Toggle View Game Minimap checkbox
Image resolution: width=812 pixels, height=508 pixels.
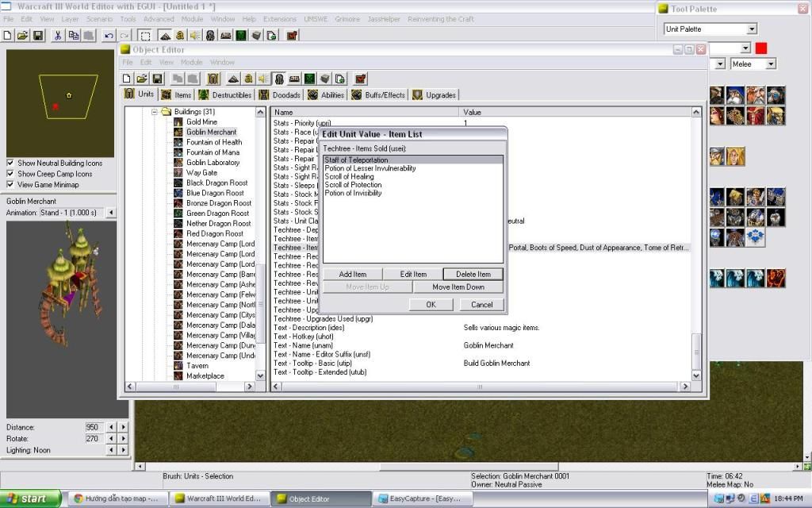(10, 184)
